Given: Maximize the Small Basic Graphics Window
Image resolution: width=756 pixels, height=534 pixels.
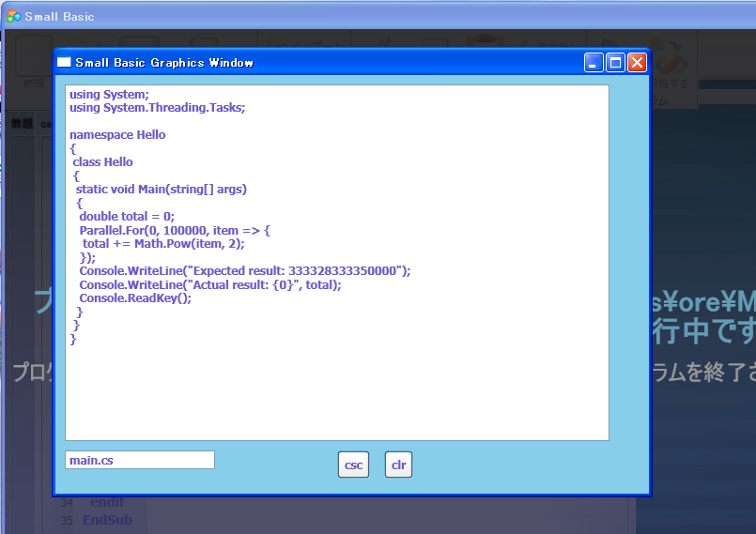Looking at the screenshot, I should tap(615, 63).
